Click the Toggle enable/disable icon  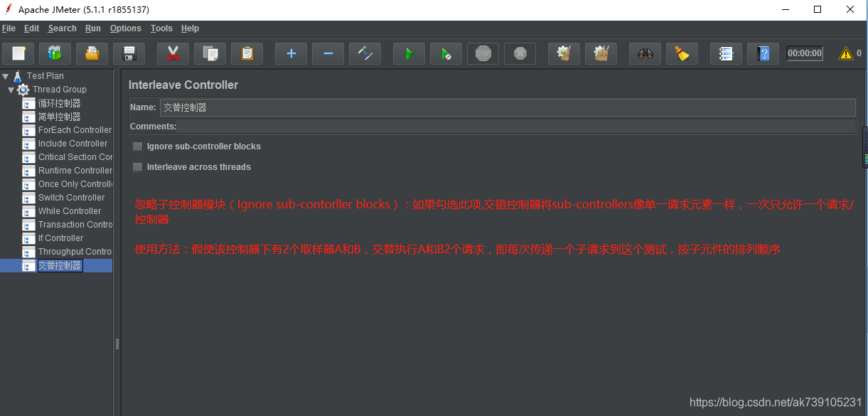pos(365,53)
